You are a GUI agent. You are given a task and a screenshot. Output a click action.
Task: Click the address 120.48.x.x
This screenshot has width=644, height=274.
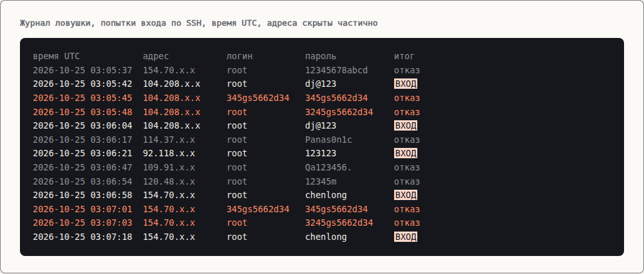tap(169, 181)
